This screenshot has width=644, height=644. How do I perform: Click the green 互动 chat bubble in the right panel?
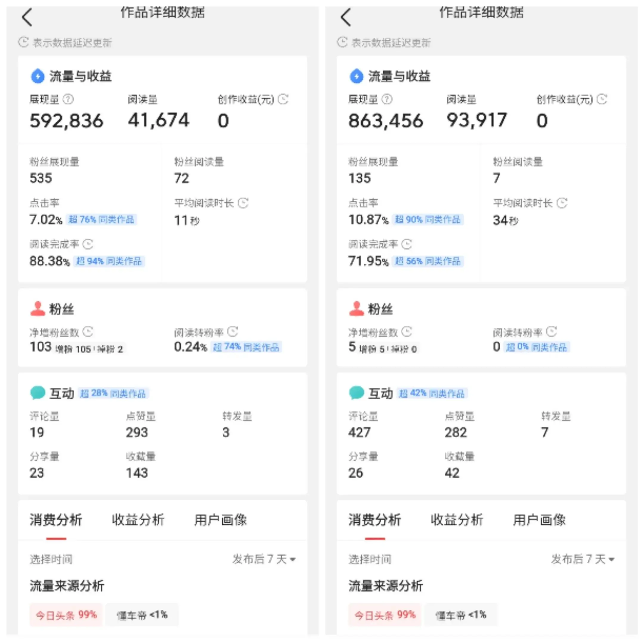(x=356, y=393)
